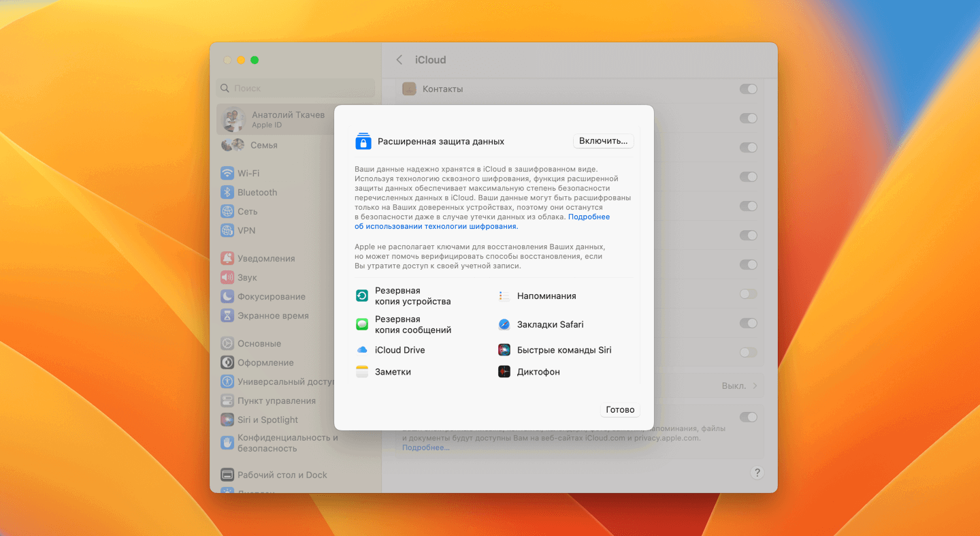The height and width of the screenshot is (536, 980).
Task: Click the 'Apple ID' subtitle under the name
Action: click(x=267, y=125)
